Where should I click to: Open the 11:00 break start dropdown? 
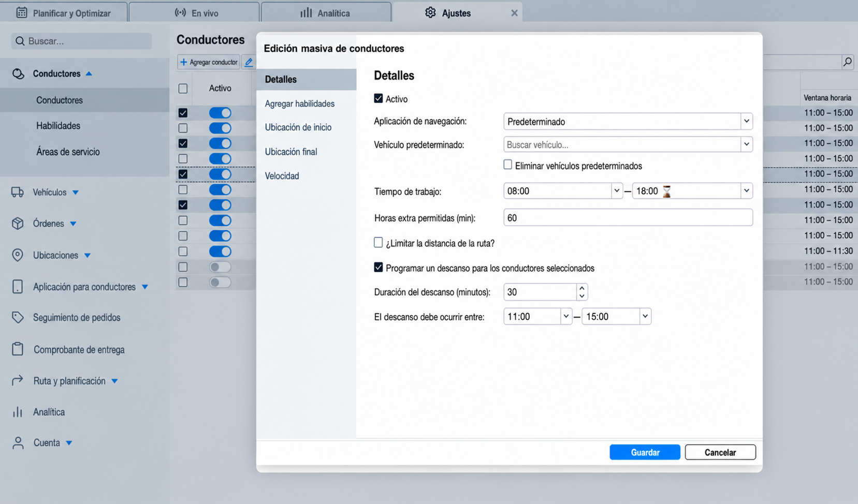point(566,316)
